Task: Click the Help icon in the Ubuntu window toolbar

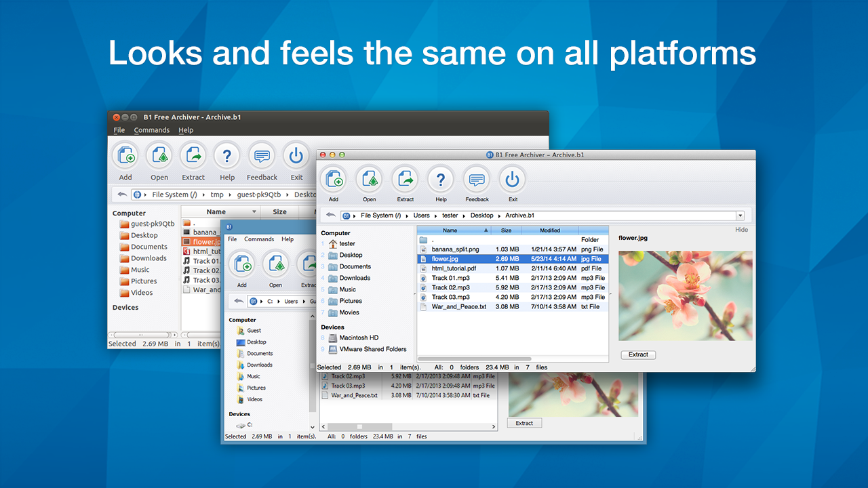Action: coord(227,157)
